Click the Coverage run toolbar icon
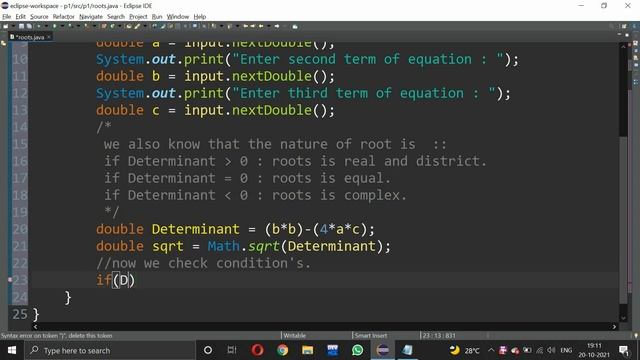The height and width of the screenshot is (360, 640). coord(70,26)
